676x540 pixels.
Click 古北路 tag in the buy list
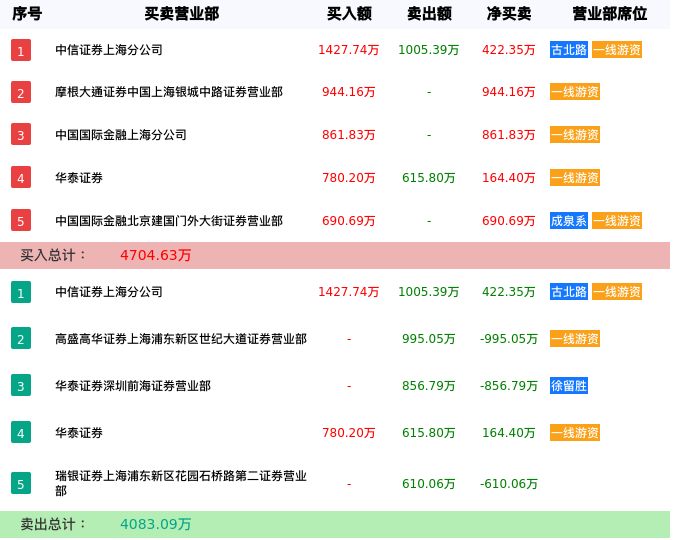point(569,50)
